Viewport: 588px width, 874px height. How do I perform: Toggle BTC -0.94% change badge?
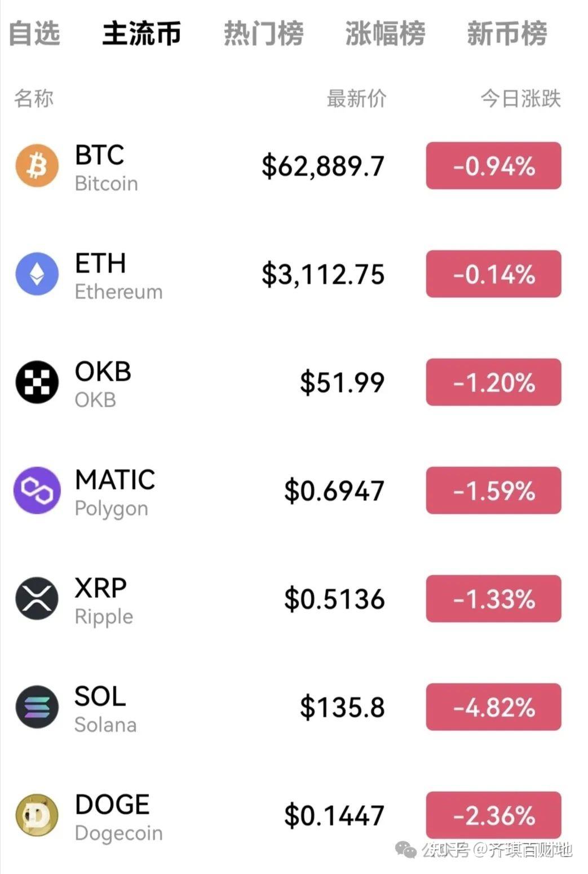(x=493, y=166)
